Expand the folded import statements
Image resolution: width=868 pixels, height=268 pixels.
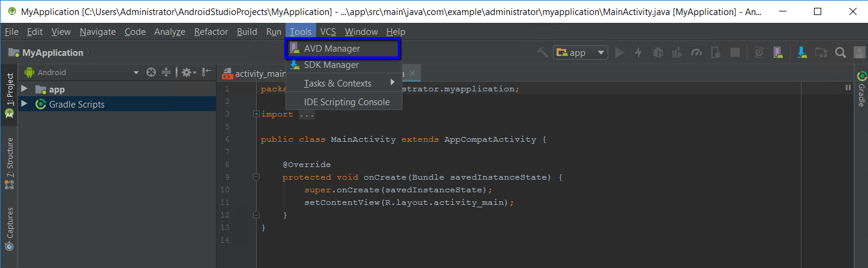tap(256, 114)
